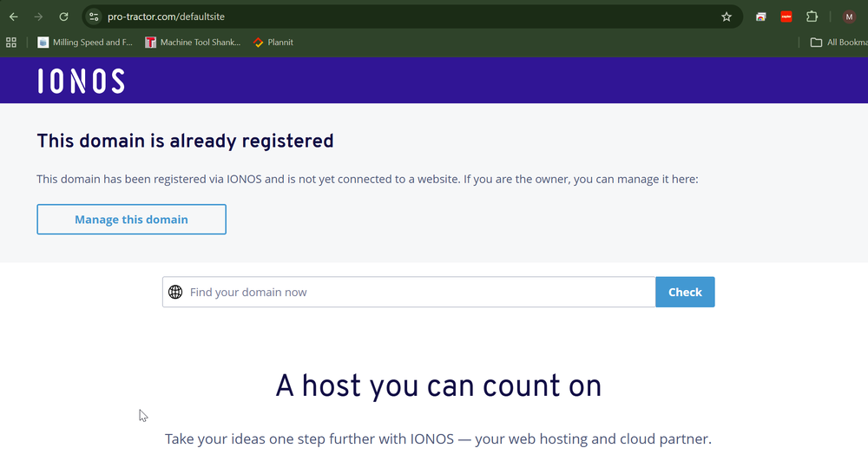The width and height of the screenshot is (868, 468).
Task: Click the red extension icon in toolbar
Action: point(786,16)
